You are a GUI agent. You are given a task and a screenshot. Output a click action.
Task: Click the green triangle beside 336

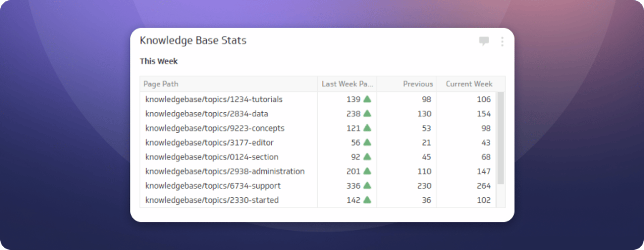point(367,186)
